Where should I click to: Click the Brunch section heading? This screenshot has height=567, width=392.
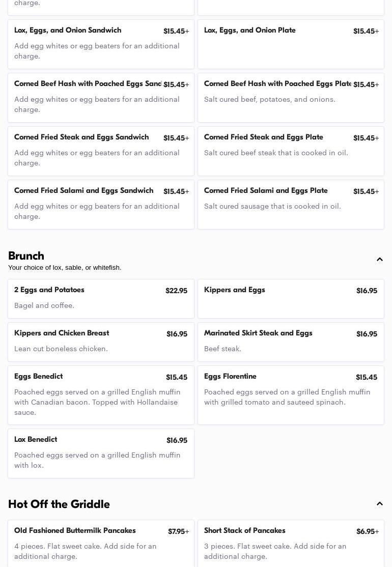26,256
